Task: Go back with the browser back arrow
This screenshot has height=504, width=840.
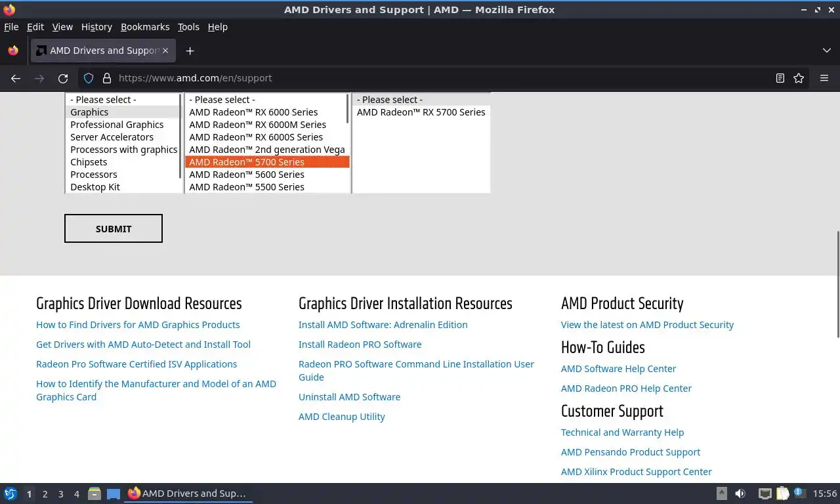Action: pyautogui.click(x=16, y=78)
